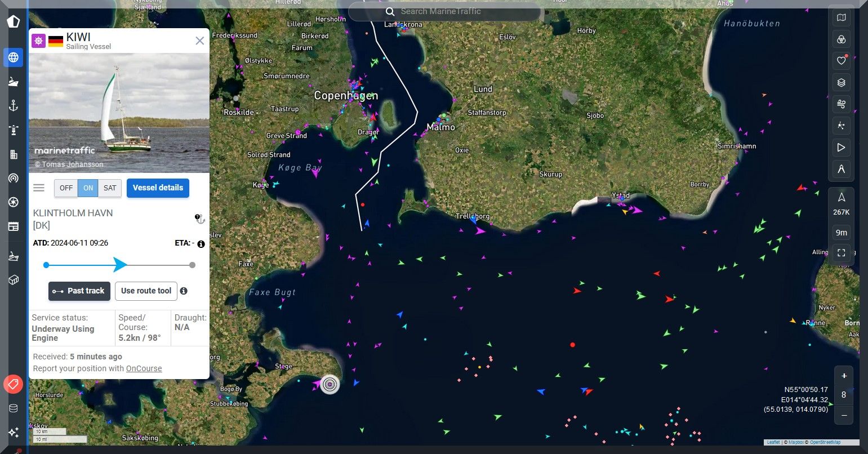Click the photos aperture icon in sidebar
The height and width of the screenshot is (454, 868).
tap(14, 202)
